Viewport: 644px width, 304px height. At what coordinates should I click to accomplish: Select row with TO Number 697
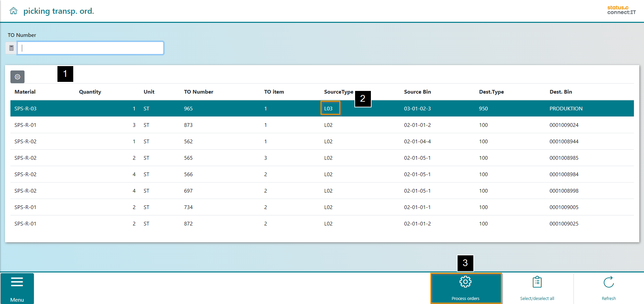click(188, 191)
